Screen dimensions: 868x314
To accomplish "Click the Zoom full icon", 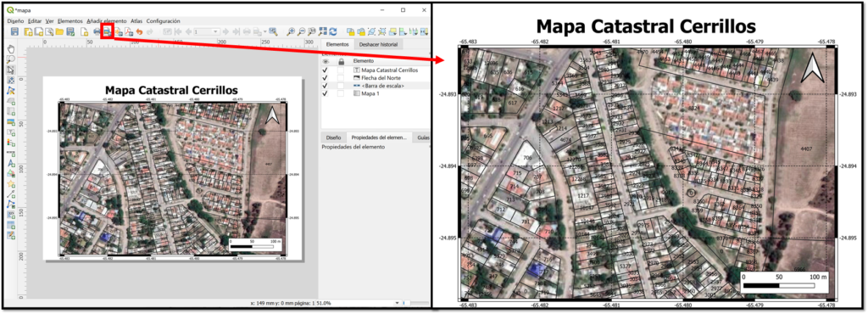I will [323, 31].
